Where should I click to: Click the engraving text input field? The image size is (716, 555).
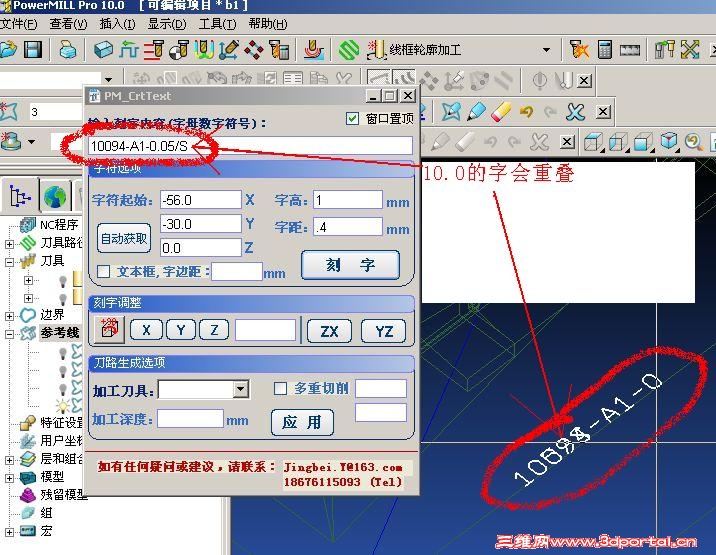click(x=250, y=146)
